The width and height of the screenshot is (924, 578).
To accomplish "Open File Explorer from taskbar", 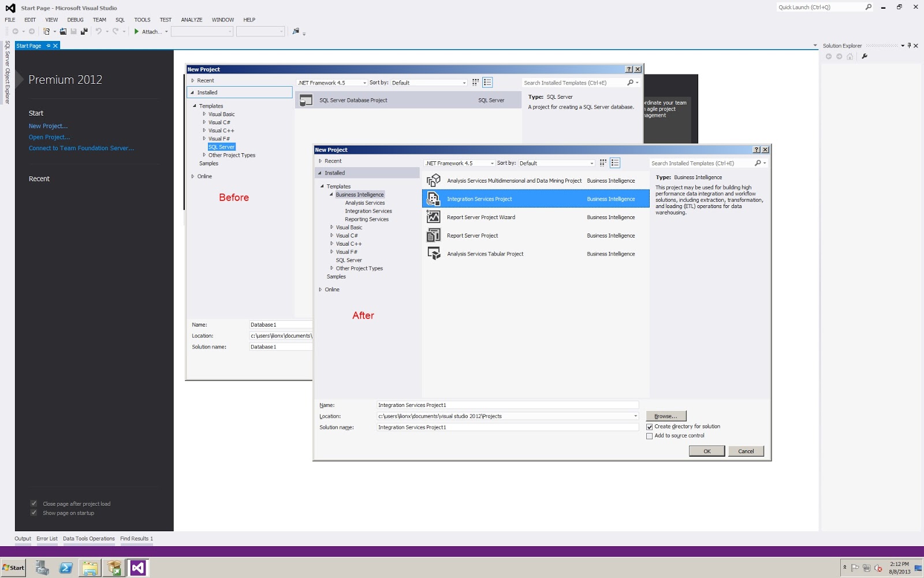I will point(90,568).
